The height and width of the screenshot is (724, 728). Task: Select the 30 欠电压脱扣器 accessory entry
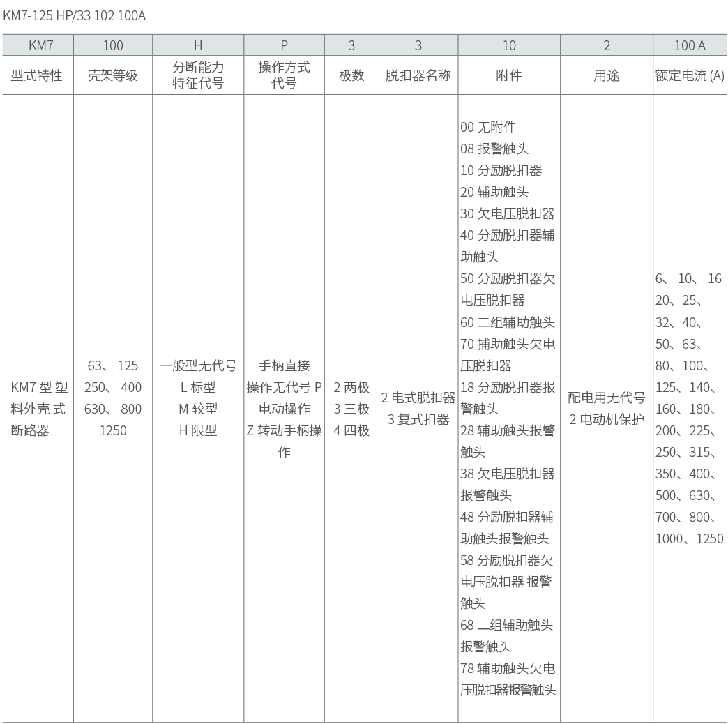click(508, 214)
